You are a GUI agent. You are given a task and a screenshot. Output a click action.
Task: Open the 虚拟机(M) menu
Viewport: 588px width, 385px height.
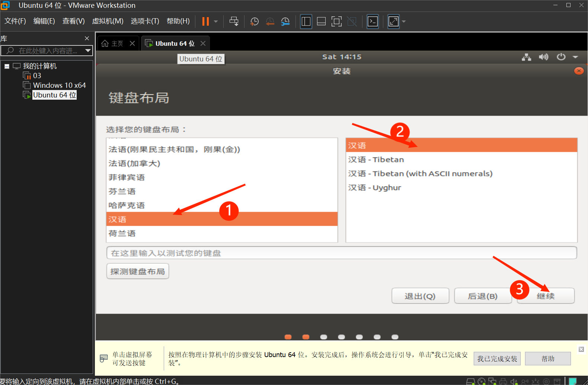tap(108, 21)
